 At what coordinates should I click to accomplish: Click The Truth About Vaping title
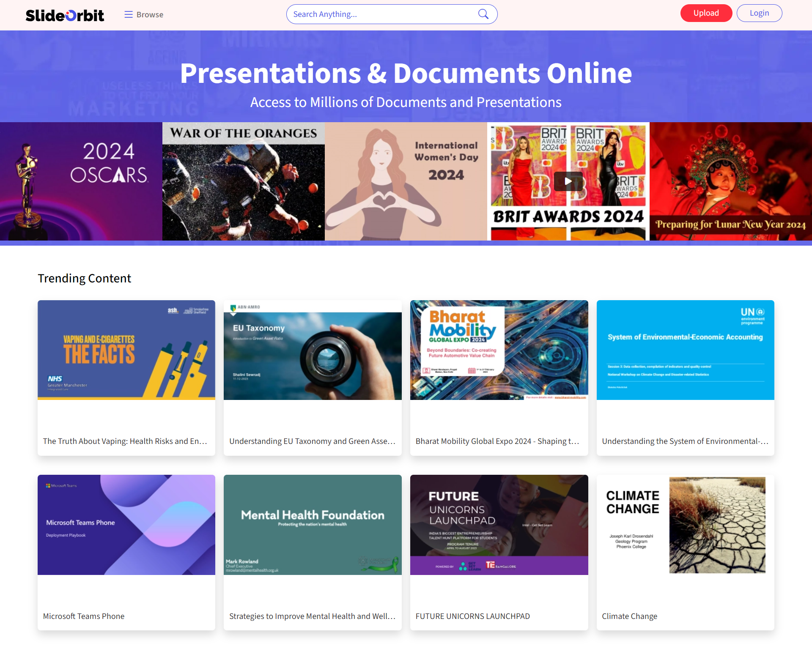coord(125,441)
